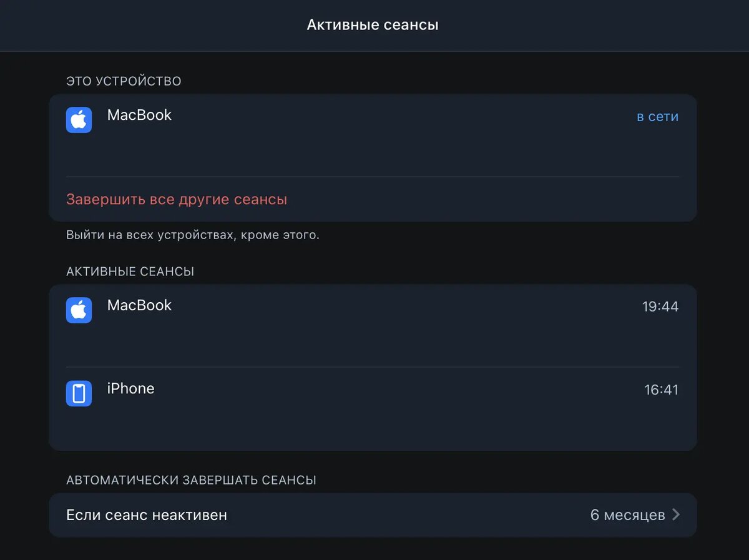
Task: Click the 'Автоматически завершать сеансы' section header
Action: point(191,480)
